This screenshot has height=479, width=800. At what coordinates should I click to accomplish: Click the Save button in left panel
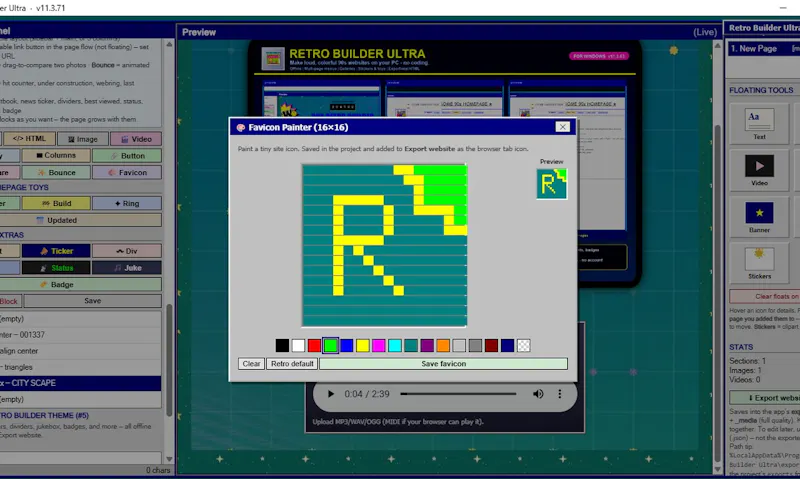pos(92,301)
